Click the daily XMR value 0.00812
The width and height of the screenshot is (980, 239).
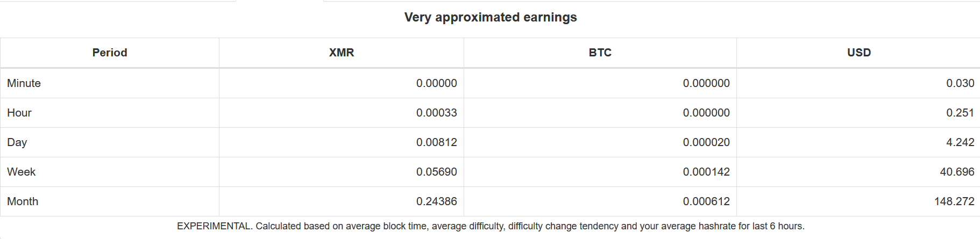tap(436, 142)
